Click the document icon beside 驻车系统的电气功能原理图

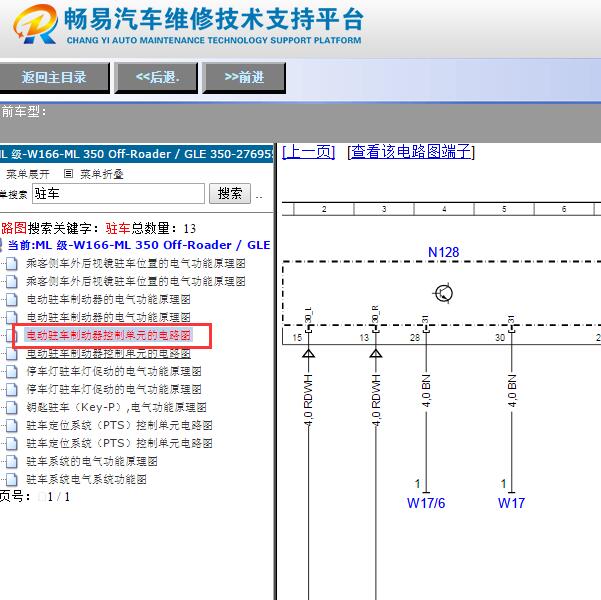[11, 461]
